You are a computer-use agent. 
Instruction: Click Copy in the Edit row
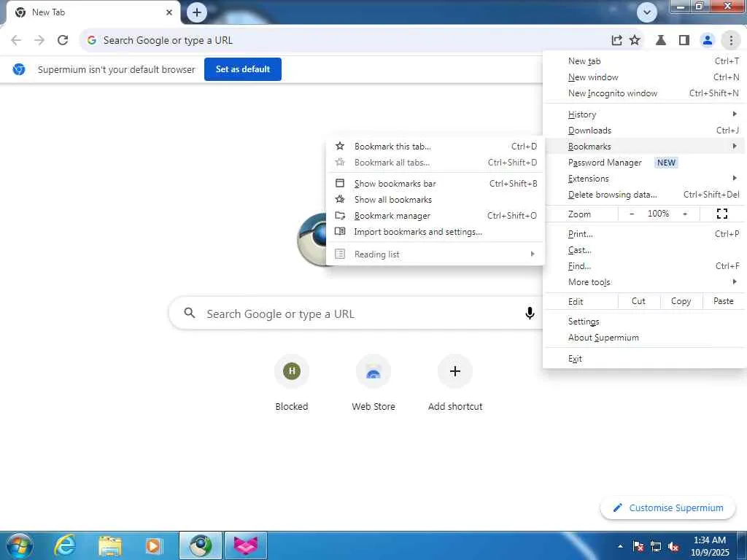(x=681, y=301)
